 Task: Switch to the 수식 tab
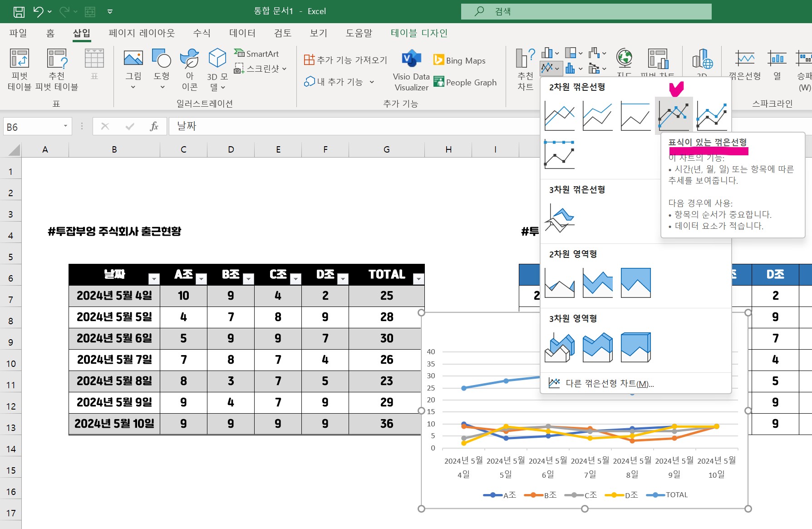click(202, 33)
